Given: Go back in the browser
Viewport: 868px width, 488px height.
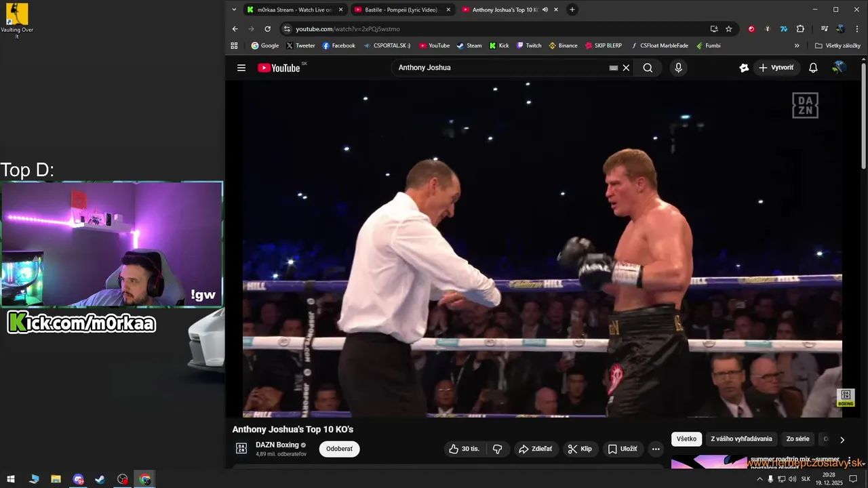Looking at the screenshot, I should (235, 29).
